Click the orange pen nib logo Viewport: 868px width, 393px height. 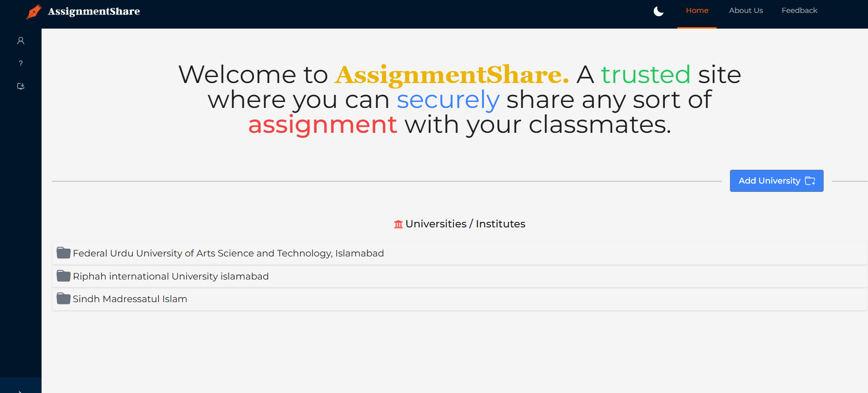[x=34, y=12]
